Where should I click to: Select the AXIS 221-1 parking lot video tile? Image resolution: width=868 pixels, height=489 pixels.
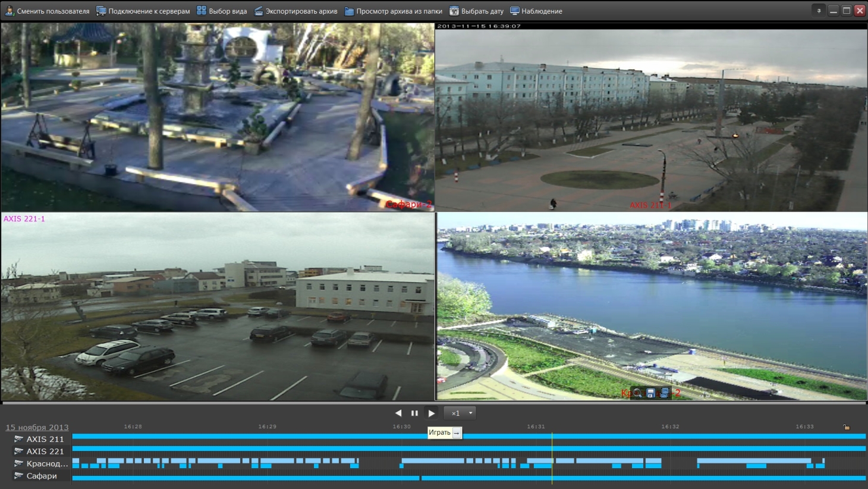click(x=218, y=306)
